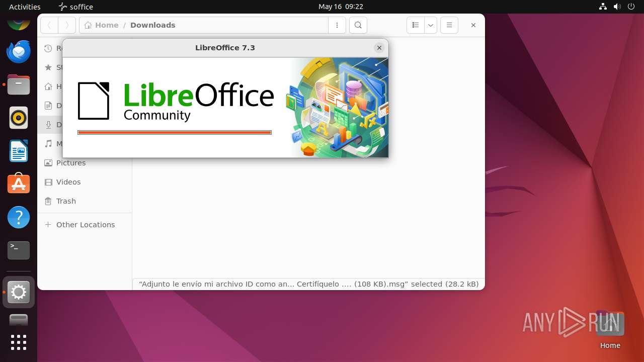
Task: Select Downloads in the path bar
Action: 153,25
